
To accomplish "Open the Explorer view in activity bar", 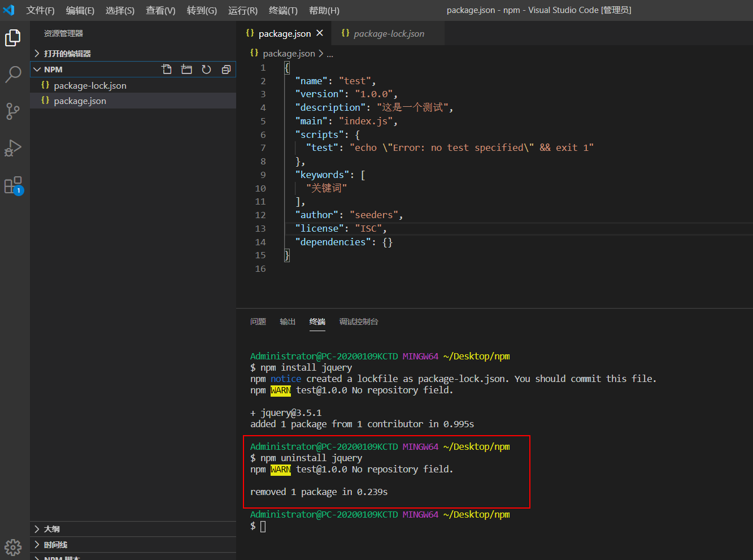I will 13,38.
